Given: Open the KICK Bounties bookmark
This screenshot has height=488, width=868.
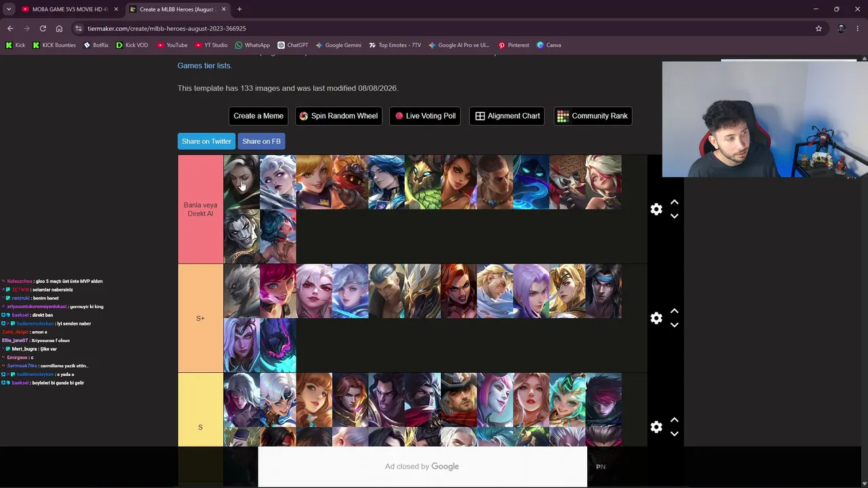Looking at the screenshot, I should click(54, 45).
